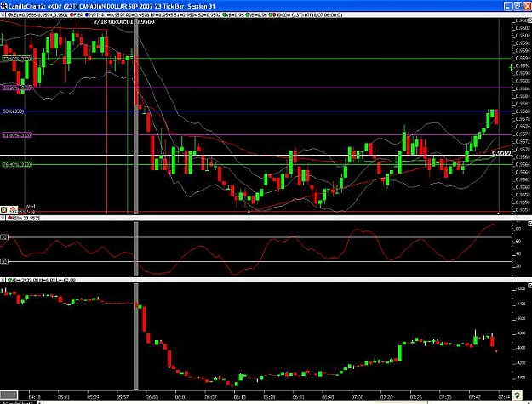Minimize the CandleChart2 window
The height and width of the screenshot is (404, 532).
click(507, 6)
